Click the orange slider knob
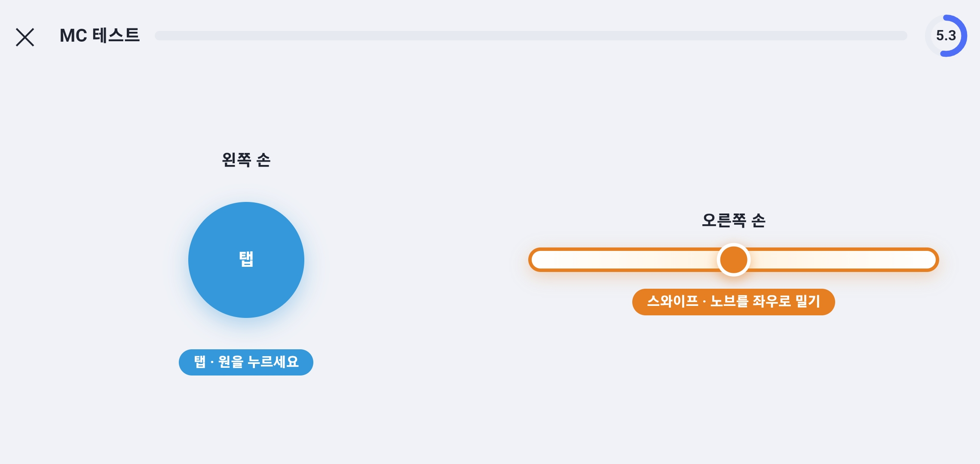This screenshot has width=980, height=464. (733, 259)
